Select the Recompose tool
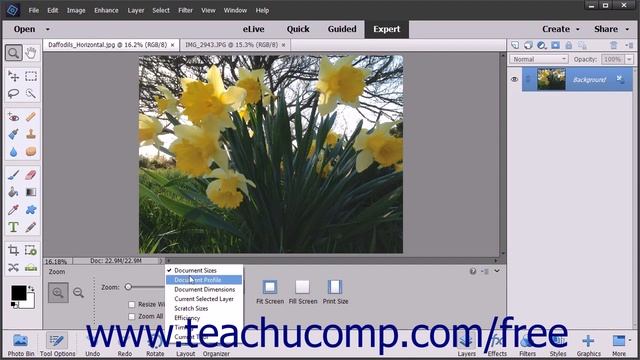Image resolution: width=640 pixels, height=360 pixels. [31, 250]
